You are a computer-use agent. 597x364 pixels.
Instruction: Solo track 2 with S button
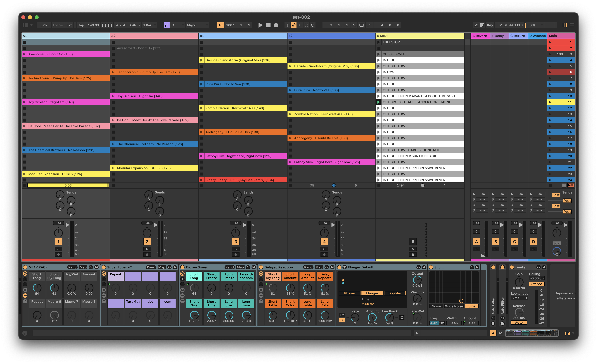pos(147,249)
